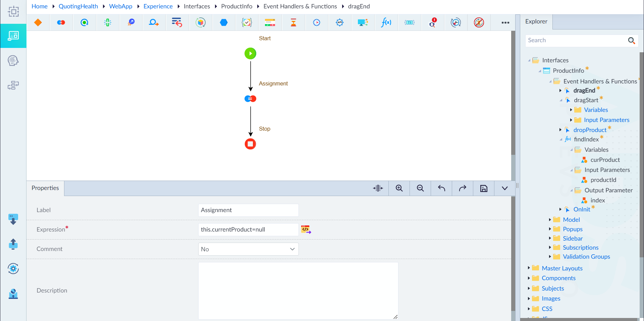
Task: Switch to the Explorer tab
Action: click(536, 22)
